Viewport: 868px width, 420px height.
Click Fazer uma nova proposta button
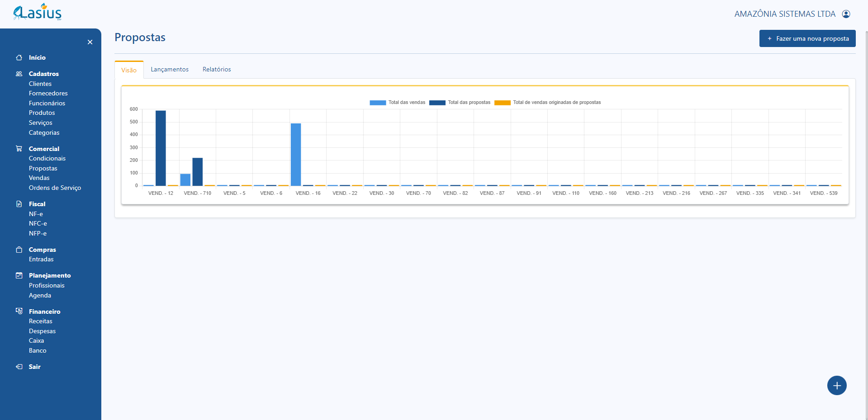807,38
